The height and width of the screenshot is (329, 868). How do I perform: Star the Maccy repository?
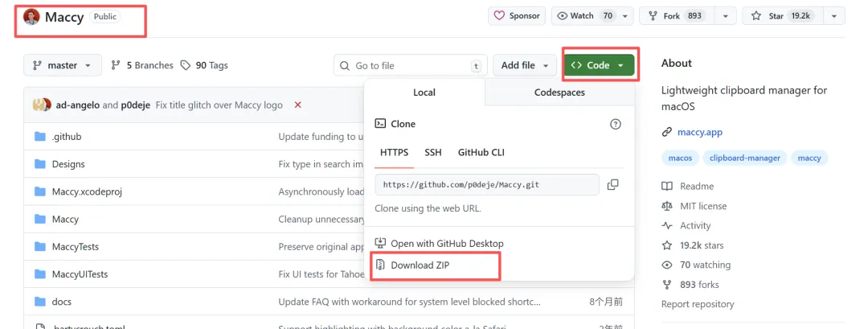point(775,15)
